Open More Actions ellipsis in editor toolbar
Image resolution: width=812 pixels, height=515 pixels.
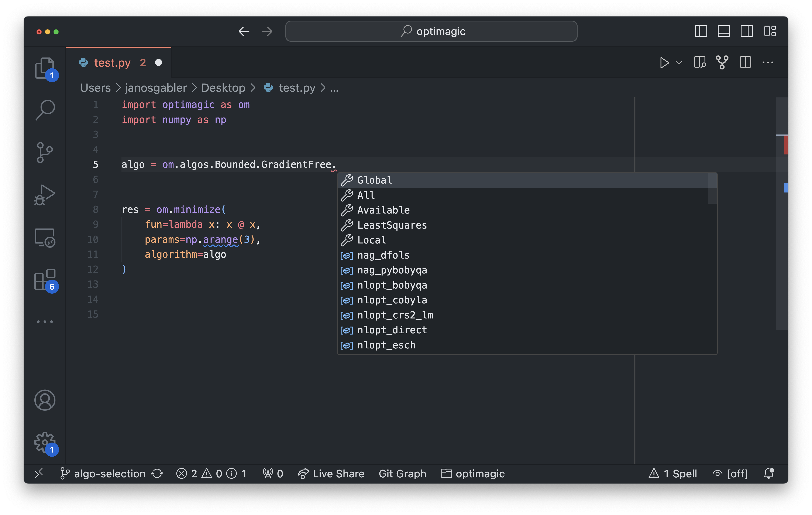768,63
